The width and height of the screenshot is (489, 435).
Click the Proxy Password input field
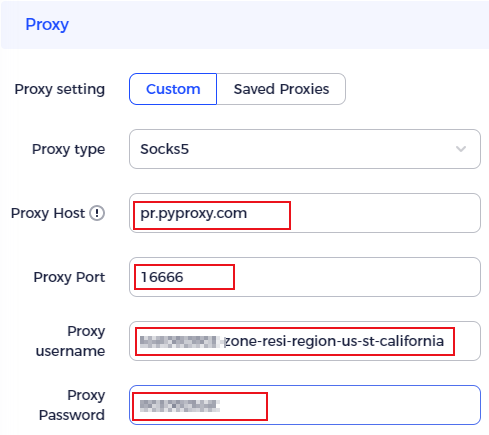point(305,405)
